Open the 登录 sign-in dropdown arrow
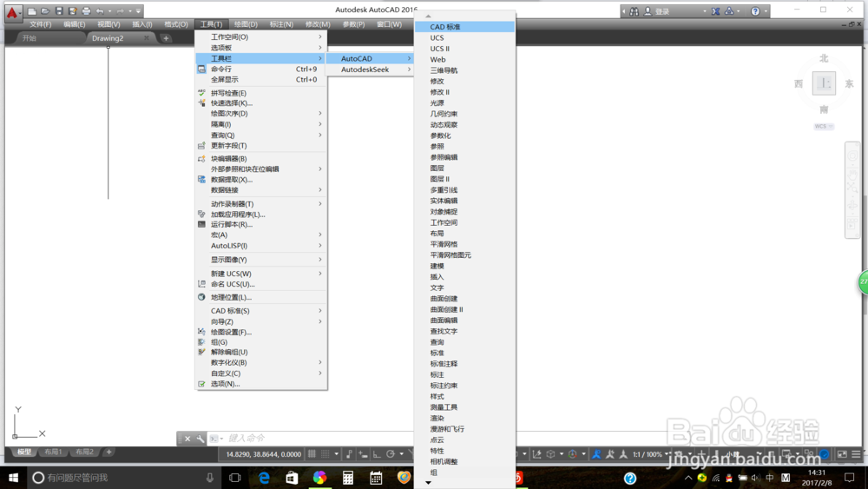 click(x=705, y=11)
